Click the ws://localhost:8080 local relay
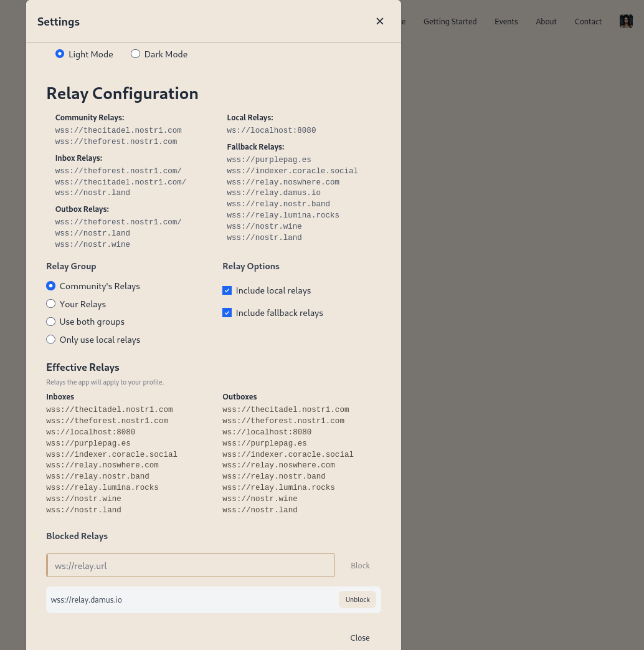Screen dimensions: 644x650 pos(272,130)
